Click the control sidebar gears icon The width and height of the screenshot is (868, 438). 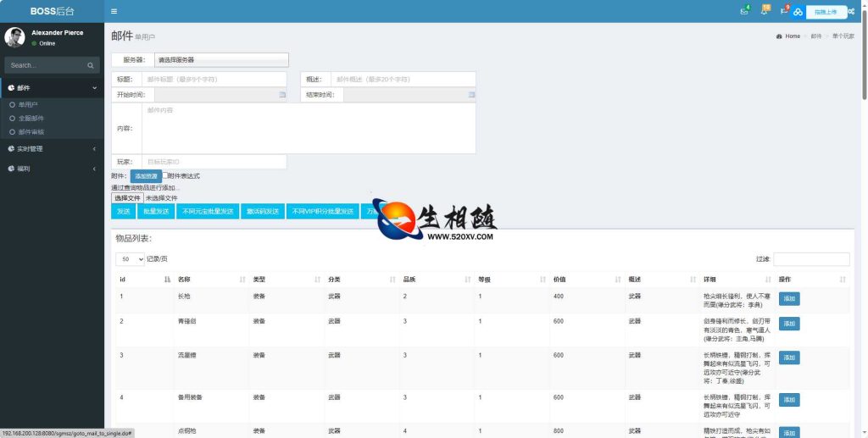point(850,11)
